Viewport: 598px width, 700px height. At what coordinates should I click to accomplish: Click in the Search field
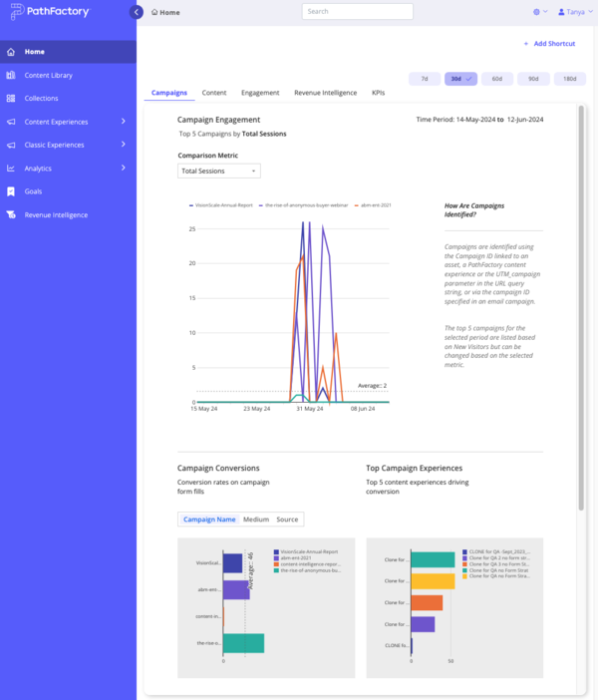pyautogui.click(x=358, y=12)
